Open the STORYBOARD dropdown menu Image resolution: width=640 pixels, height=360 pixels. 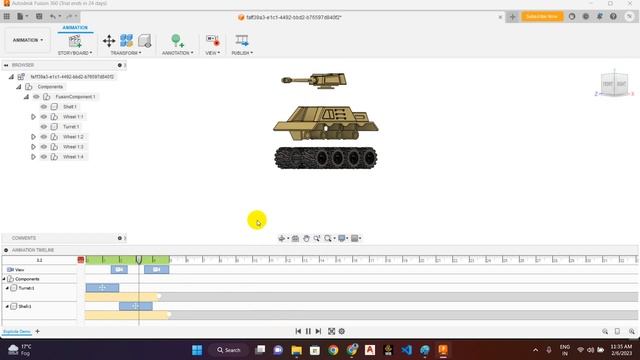click(x=75, y=53)
